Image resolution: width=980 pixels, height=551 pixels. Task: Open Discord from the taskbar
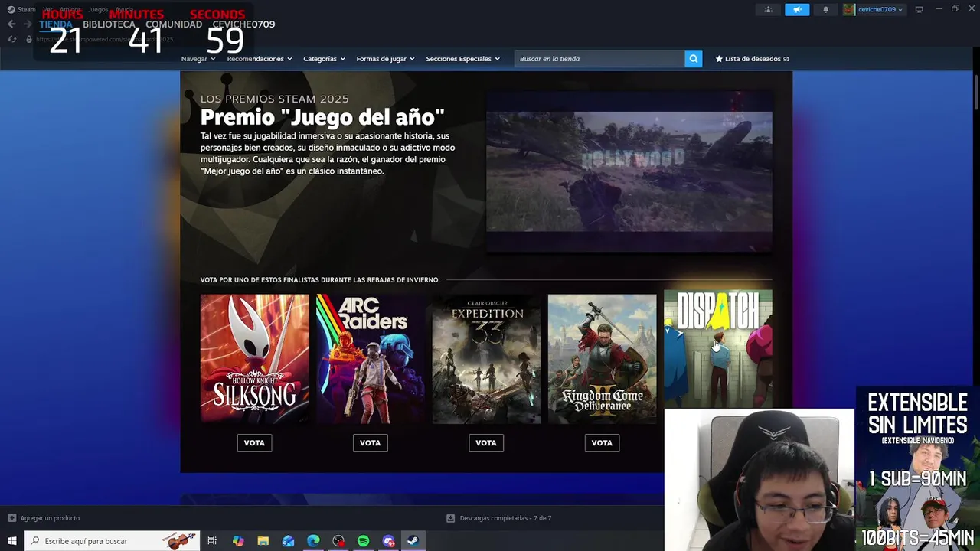point(388,541)
